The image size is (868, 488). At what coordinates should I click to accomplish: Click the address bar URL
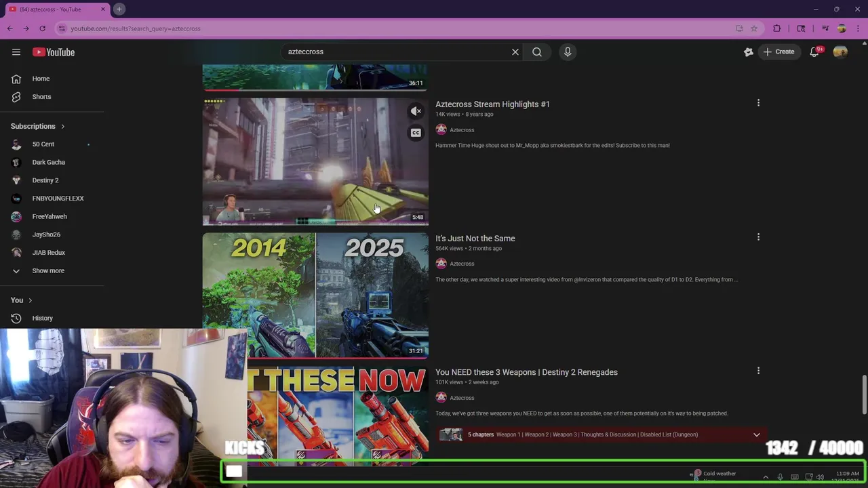click(x=136, y=28)
